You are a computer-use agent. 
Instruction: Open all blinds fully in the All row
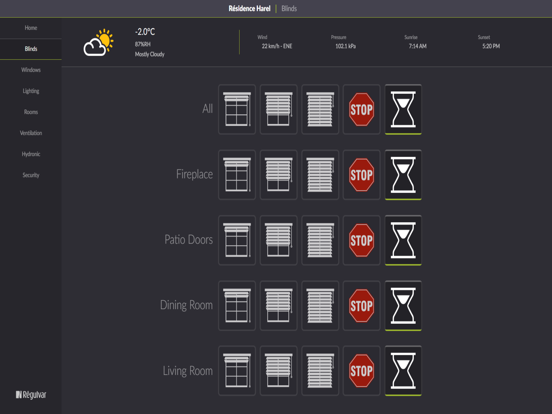237,109
